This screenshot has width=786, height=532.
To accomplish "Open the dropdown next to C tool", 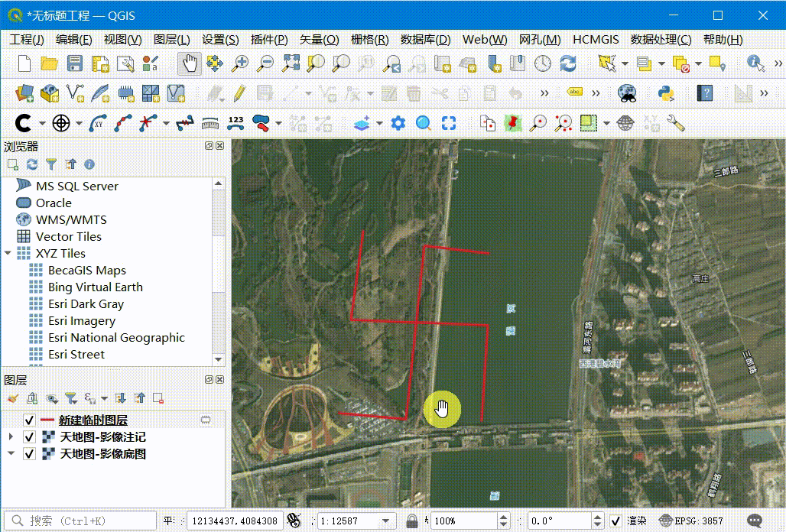I will pos(42,123).
